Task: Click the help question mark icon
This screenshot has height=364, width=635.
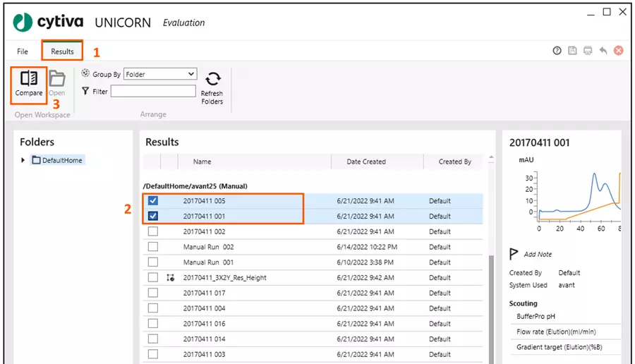Action: (x=557, y=51)
